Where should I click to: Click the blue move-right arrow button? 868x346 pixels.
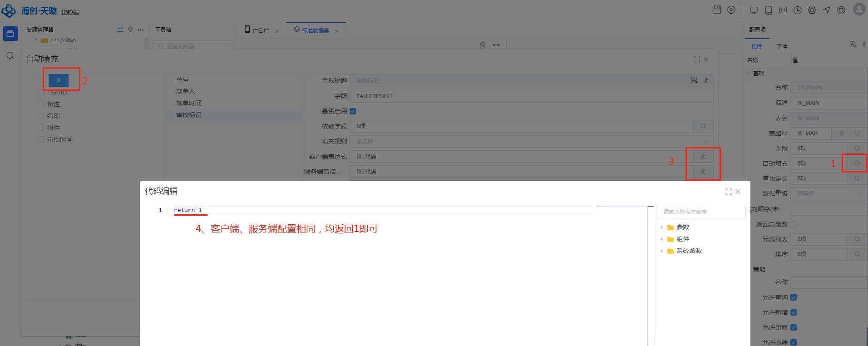[59, 80]
